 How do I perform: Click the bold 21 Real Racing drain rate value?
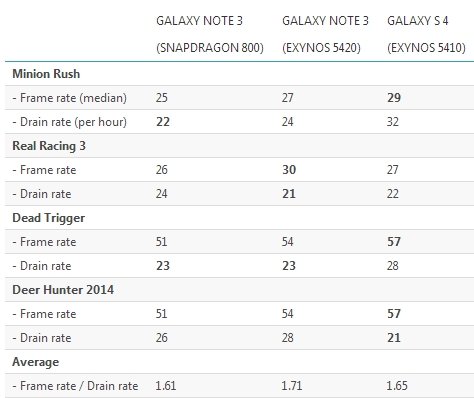[289, 194]
